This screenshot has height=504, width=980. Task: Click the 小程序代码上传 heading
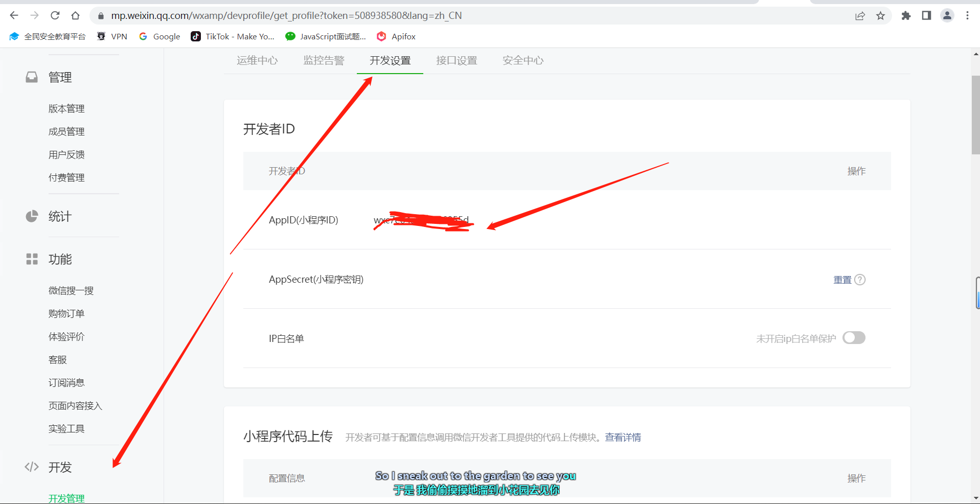[288, 436]
